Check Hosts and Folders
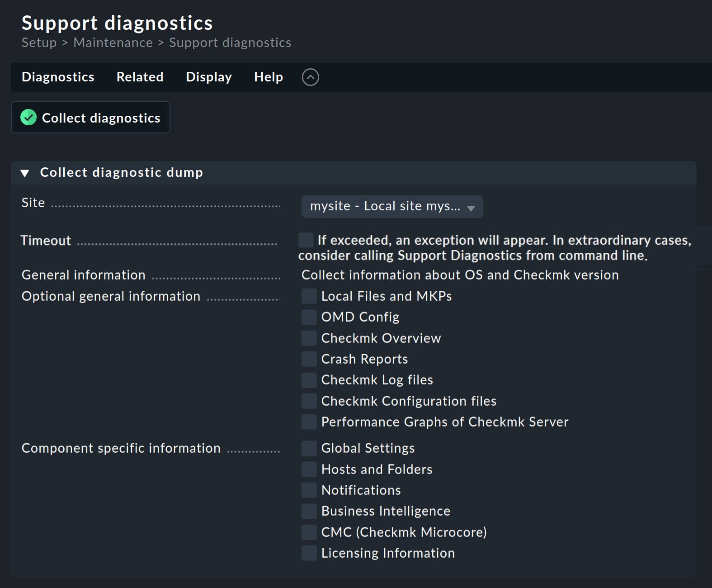 (x=309, y=469)
